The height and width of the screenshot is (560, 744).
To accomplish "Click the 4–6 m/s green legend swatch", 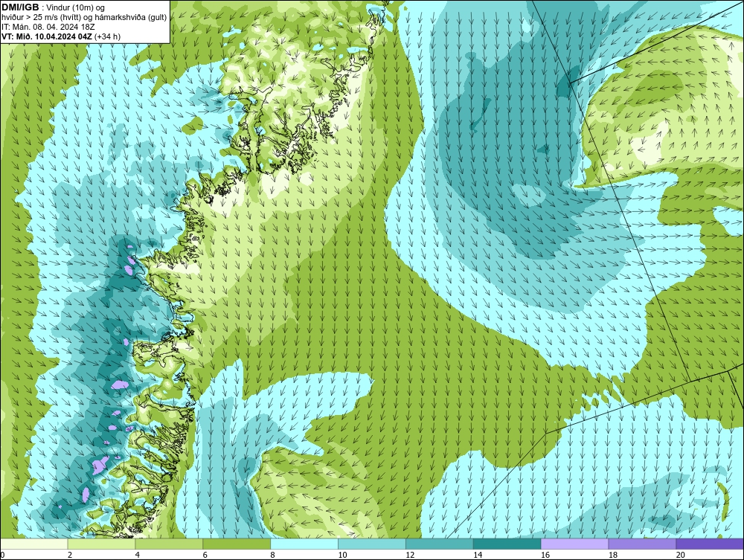I will [169, 544].
